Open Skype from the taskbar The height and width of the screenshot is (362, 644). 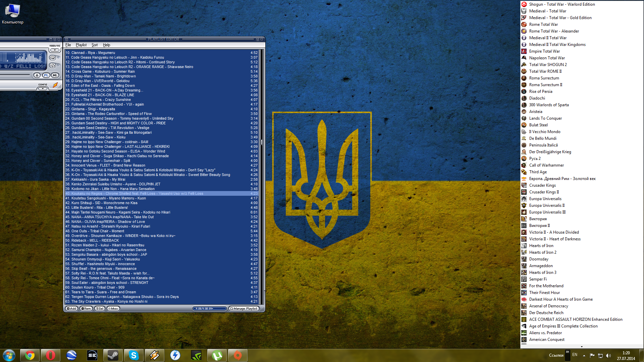133,355
